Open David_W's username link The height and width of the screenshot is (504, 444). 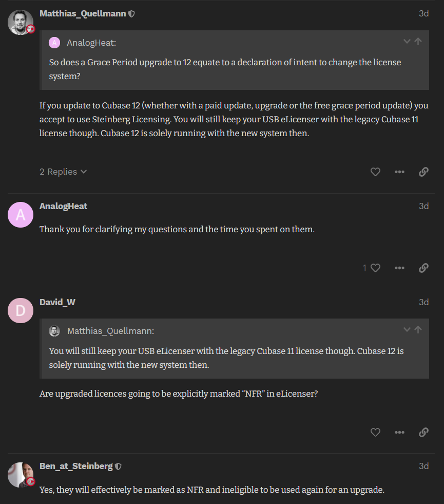point(57,302)
